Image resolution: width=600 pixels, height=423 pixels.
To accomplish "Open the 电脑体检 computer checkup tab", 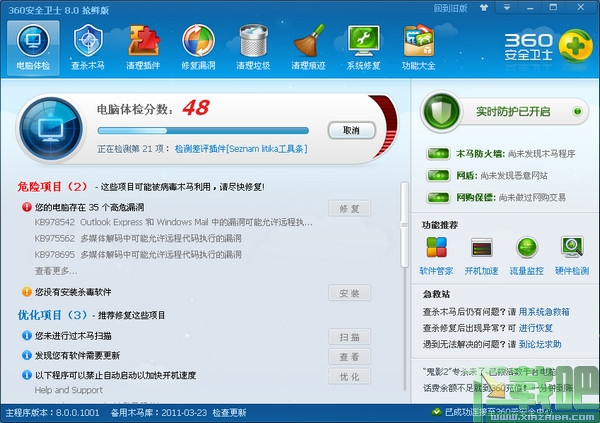I will (x=33, y=48).
